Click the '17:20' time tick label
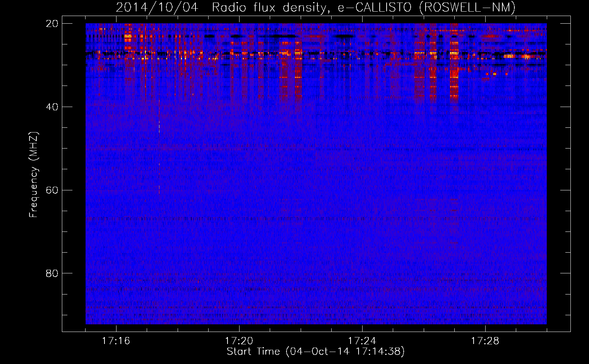 [x=239, y=341]
